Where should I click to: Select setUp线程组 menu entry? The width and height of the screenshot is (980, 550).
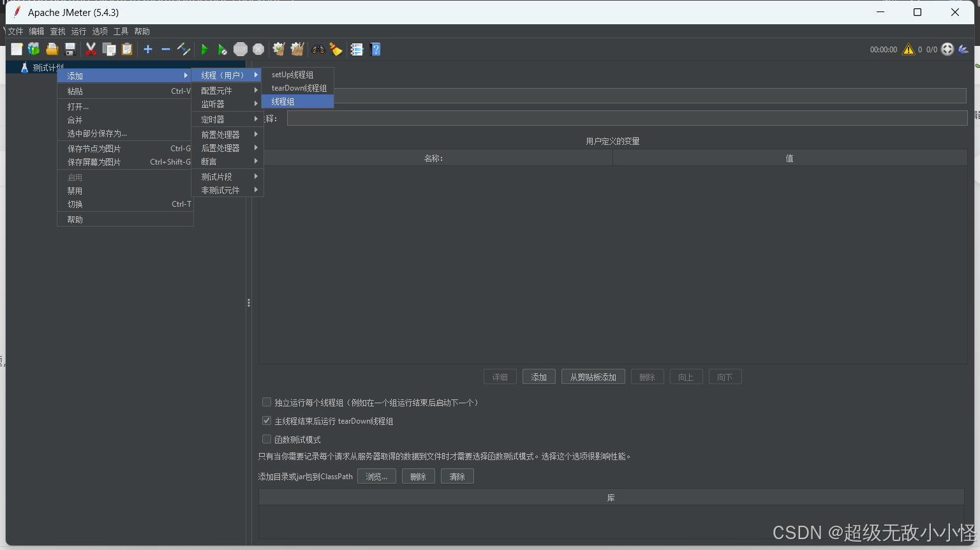pos(298,75)
